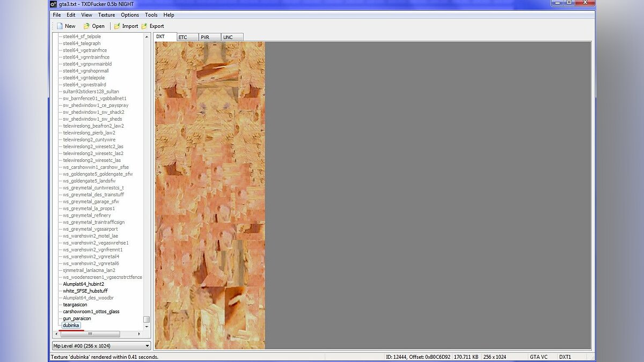644x362 pixels.
Task: Click the Open folder toolbar icon
Action: [x=86, y=26]
